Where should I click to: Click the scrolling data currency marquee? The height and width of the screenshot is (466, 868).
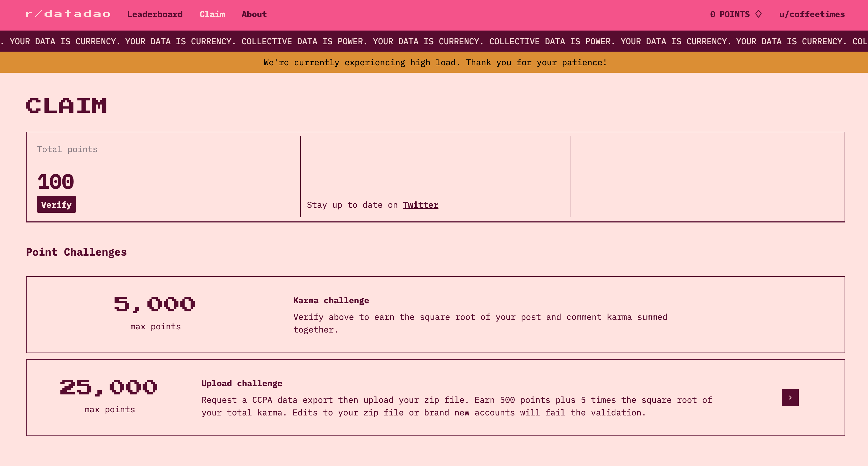(x=434, y=41)
